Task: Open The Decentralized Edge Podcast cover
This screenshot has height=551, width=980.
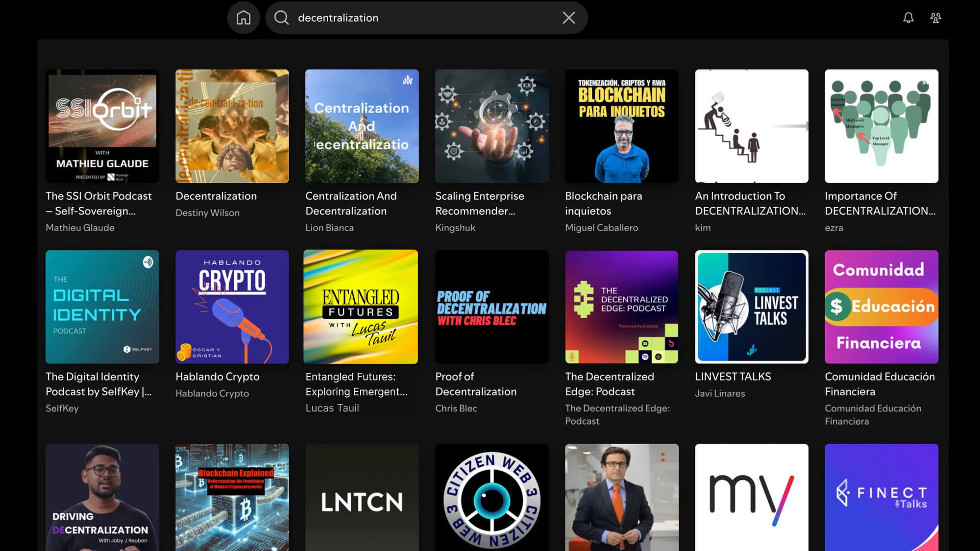Action: click(x=622, y=307)
